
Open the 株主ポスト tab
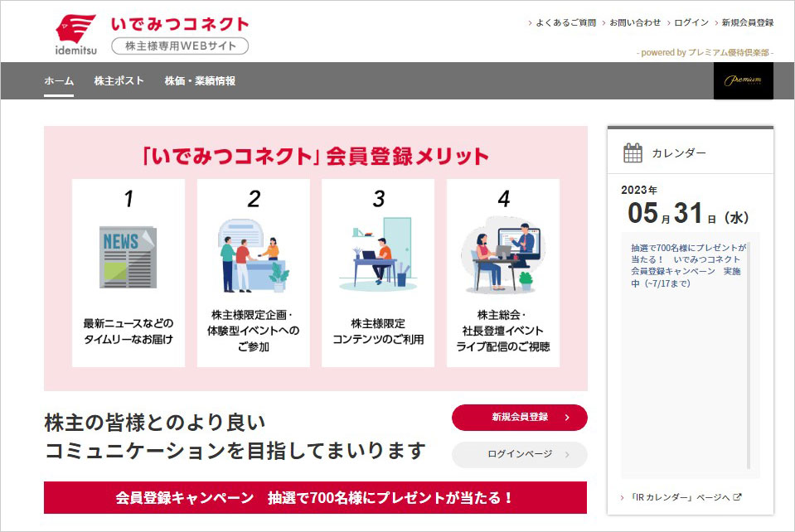[119, 80]
